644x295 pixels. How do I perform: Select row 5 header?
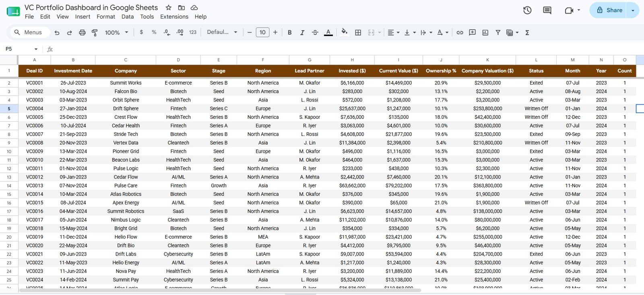(9, 108)
